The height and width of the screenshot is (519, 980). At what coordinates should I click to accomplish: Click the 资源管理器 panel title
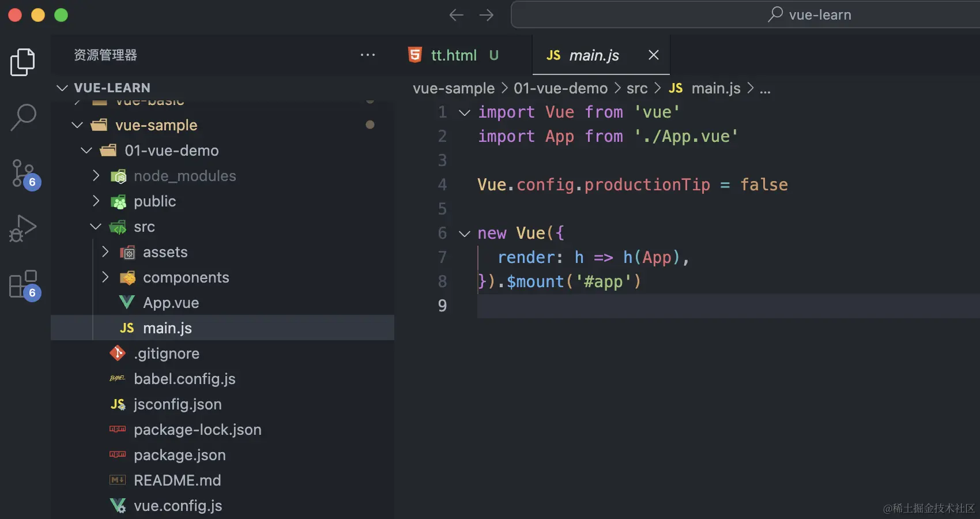point(105,55)
